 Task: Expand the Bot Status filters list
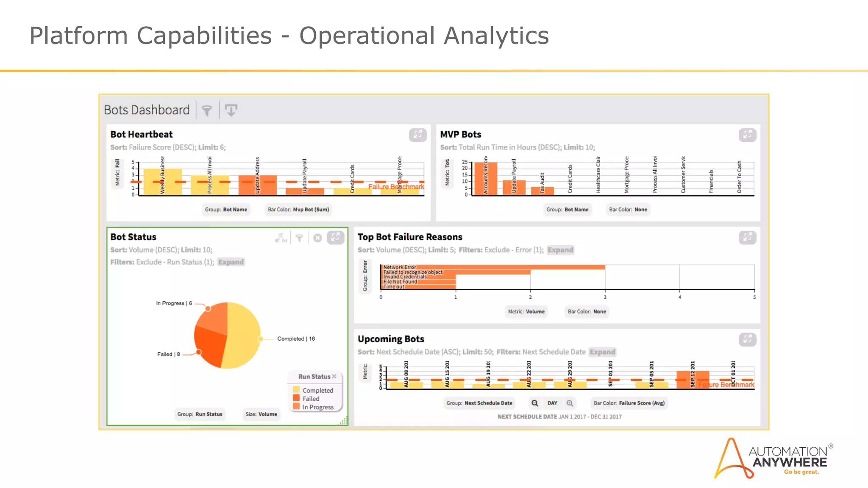(x=231, y=262)
